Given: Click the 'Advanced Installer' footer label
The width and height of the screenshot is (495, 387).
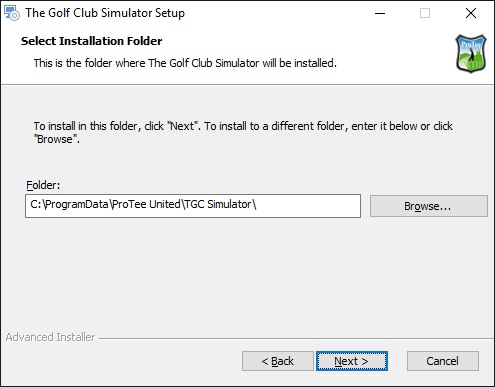Looking at the screenshot, I should [50, 337].
